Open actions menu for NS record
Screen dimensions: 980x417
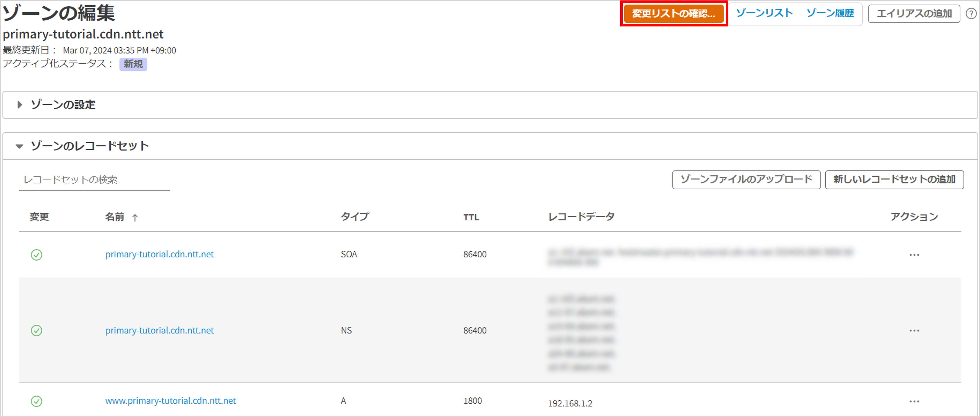point(914,331)
